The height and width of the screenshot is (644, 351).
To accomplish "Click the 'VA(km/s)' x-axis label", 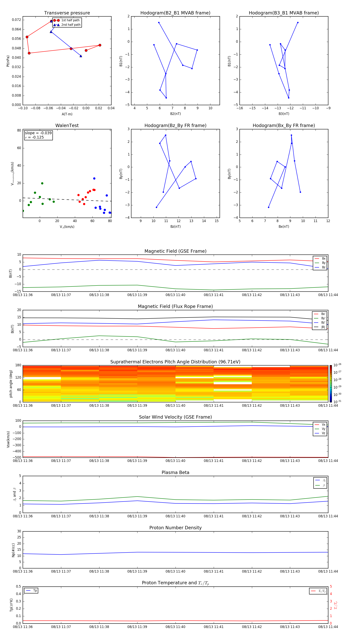I will point(67,227).
